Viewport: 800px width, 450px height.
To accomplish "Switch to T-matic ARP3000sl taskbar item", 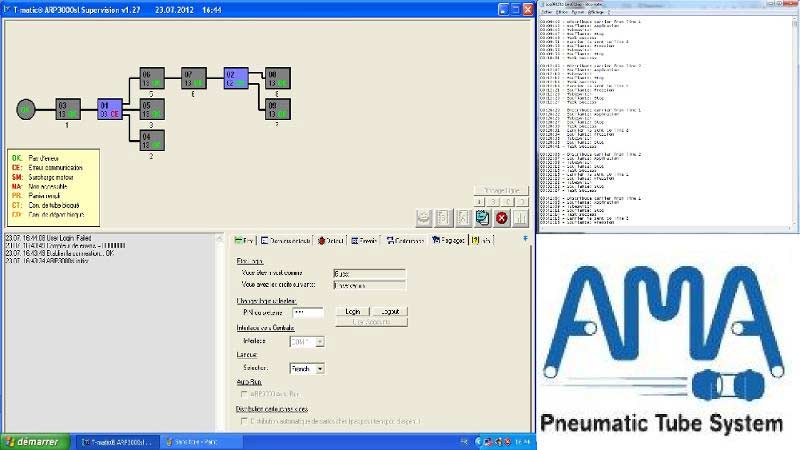I will [x=117, y=442].
